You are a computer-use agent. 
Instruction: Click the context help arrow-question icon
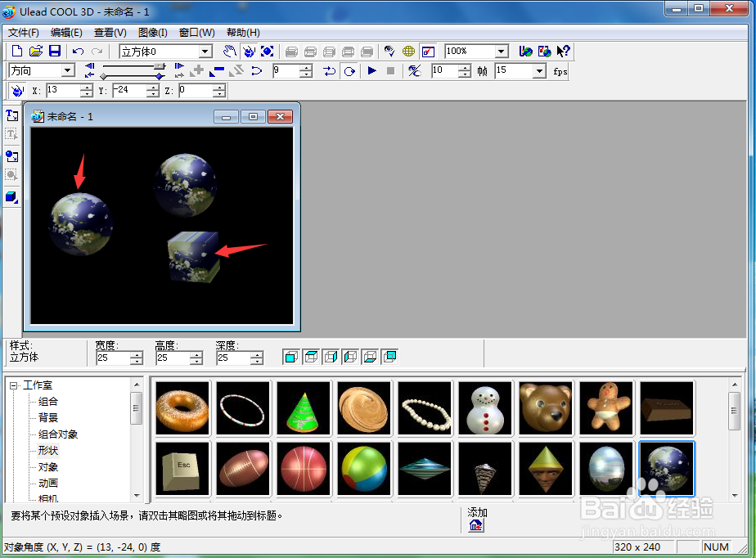[563, 51]
